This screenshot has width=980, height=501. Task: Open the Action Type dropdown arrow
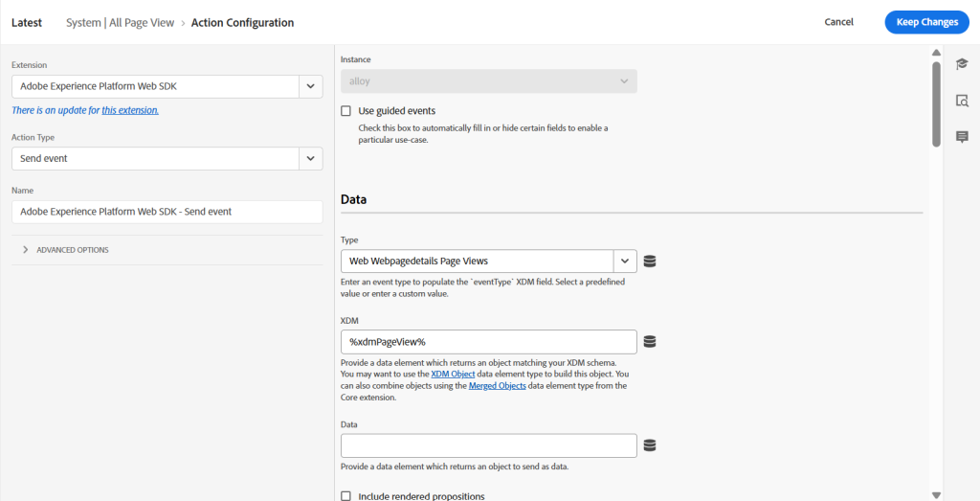pyautogui.click(x=311, y=158)
